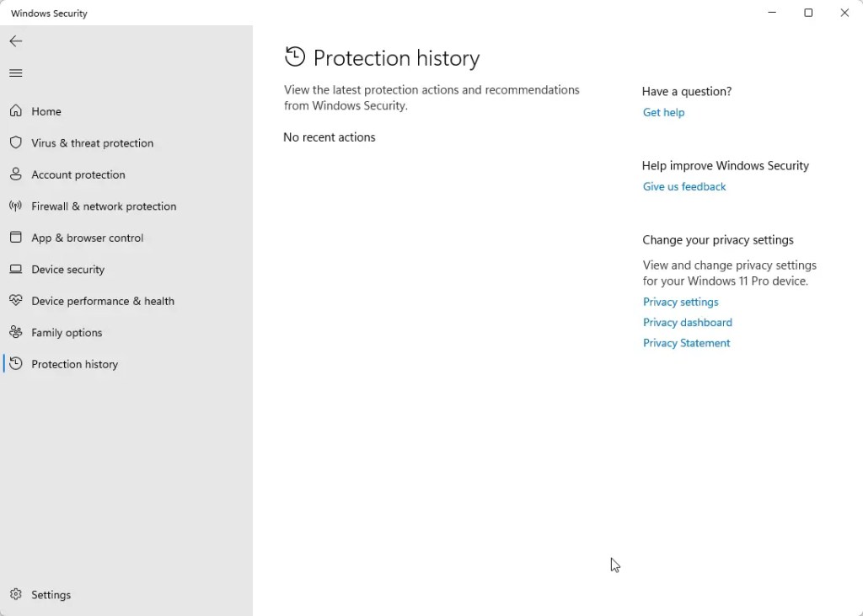Open the Privacy settings link
863x616 pixels.
(x=680, y=302)
